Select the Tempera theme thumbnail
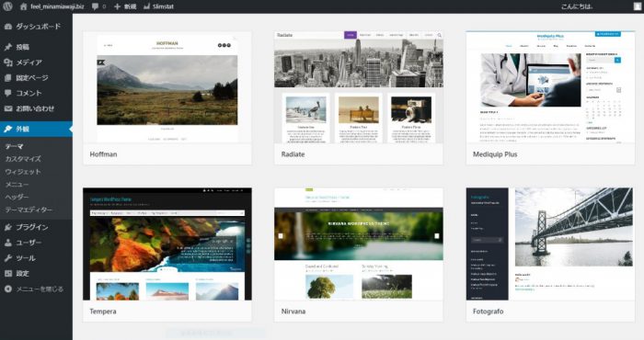The width and height of the screenshot is (644, 340). [x=167, y=244]
